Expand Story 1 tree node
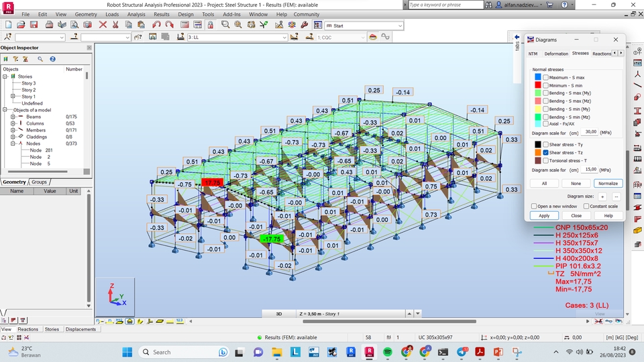The width and height of the screenshot is (644, 362). pyautogui.click(x=13, y=97)
